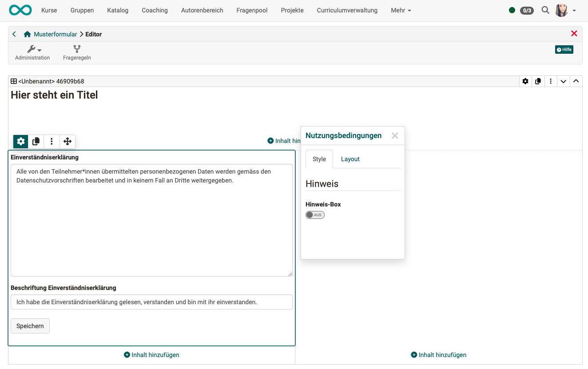This screenshot has width=588, height=369.
Task: Open the Mehr dropdown menu
Action: point(401,10)
